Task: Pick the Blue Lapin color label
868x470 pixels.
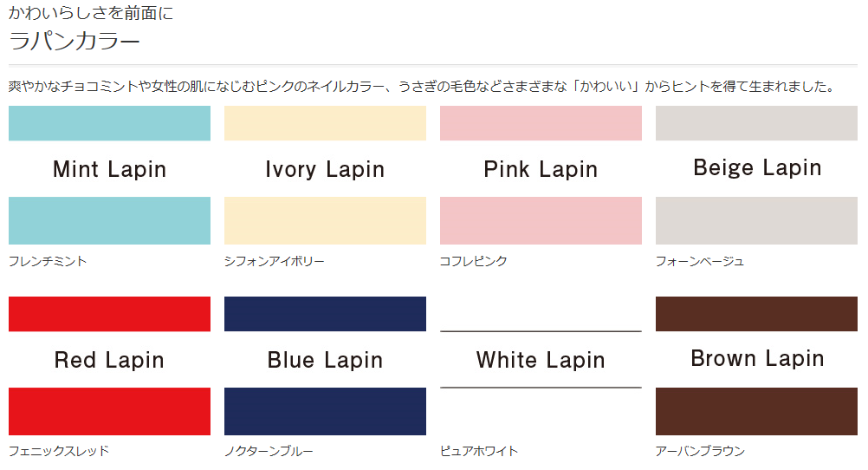Action: tap(325, 360)
